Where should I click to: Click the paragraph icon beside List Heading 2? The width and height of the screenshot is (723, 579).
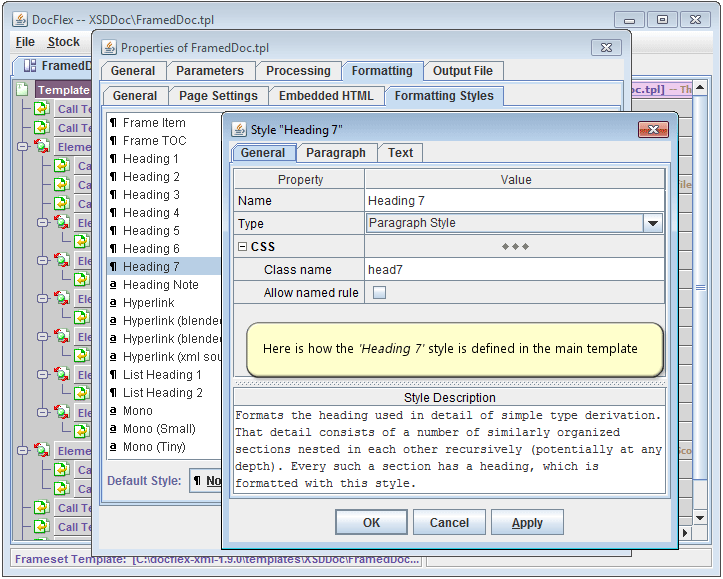click(x=113, y=393)
